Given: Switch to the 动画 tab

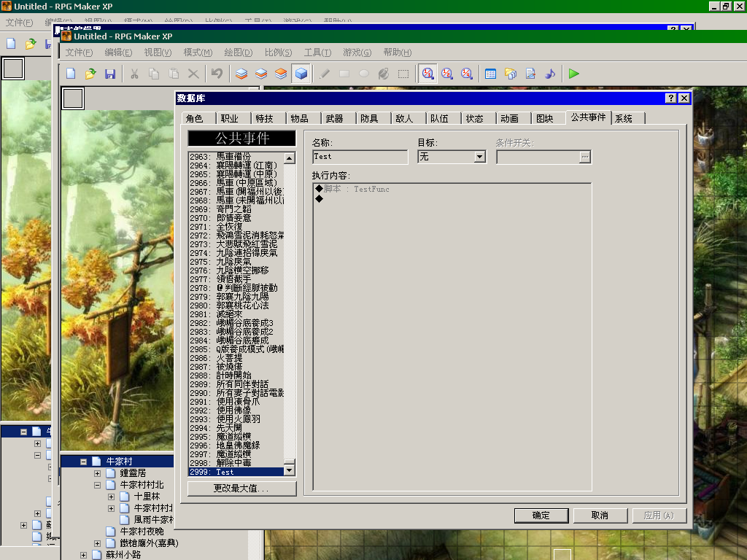Looking at the screenshot, I should [510, 119].
